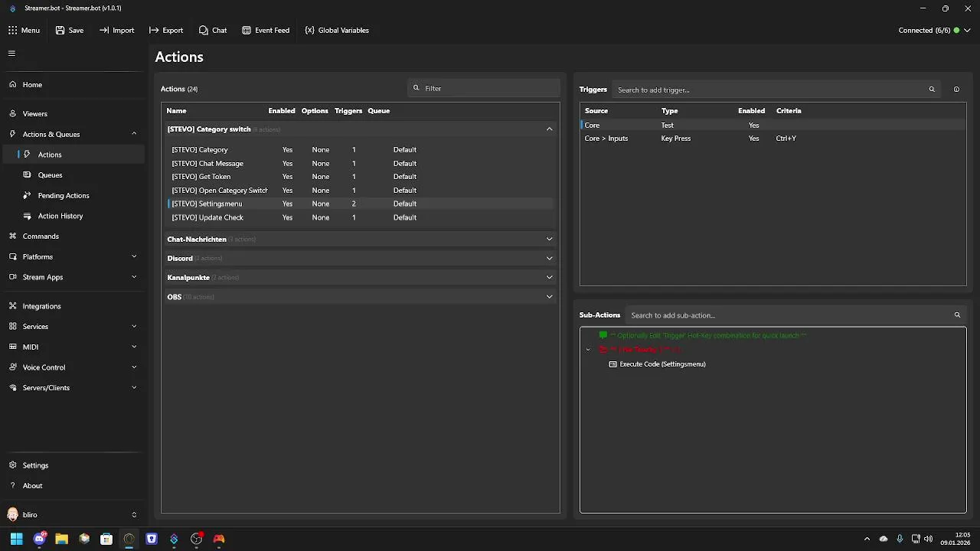The height and width of the screenshot is (551, 980).
Task: Open About page in sidebar
Action: click(x=73, y=486)
